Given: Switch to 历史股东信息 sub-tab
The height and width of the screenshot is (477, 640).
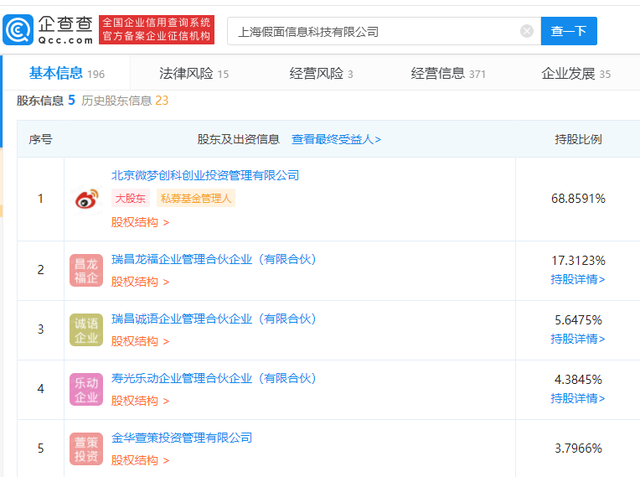Looking at the screenshot, I should [x=124, y=100].
